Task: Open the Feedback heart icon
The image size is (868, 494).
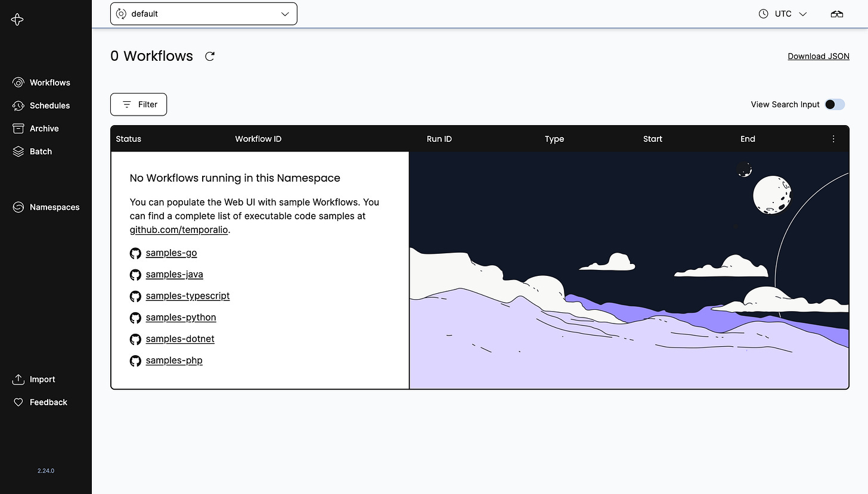Action: tap(18, 402)
